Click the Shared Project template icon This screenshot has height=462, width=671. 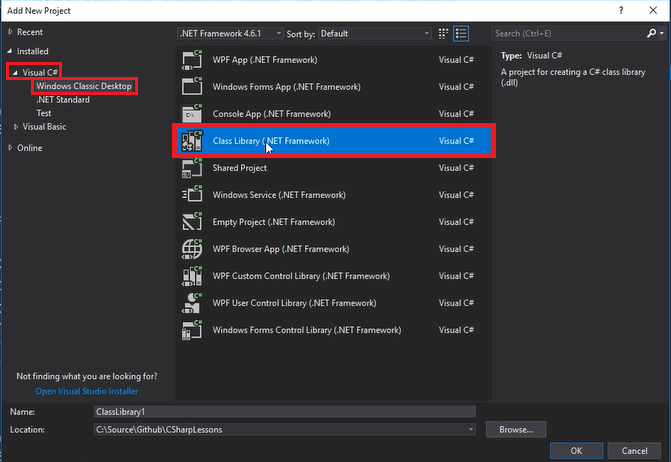[x=192, y=168]
